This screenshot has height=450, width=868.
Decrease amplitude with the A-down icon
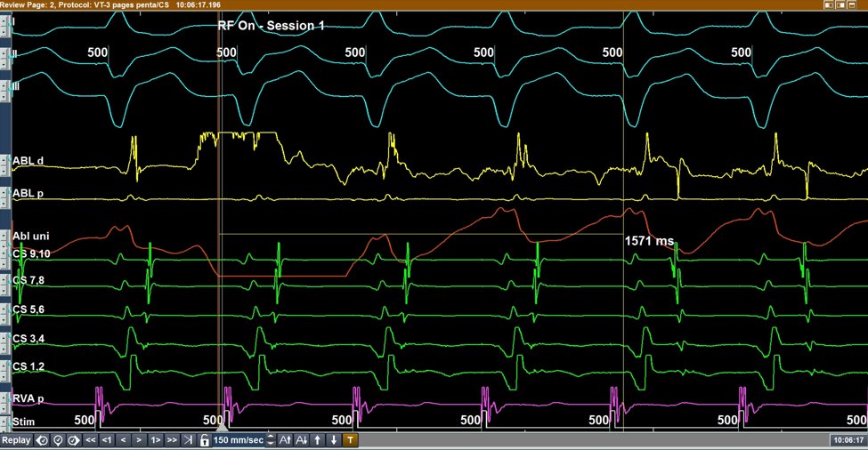(302, 440)
